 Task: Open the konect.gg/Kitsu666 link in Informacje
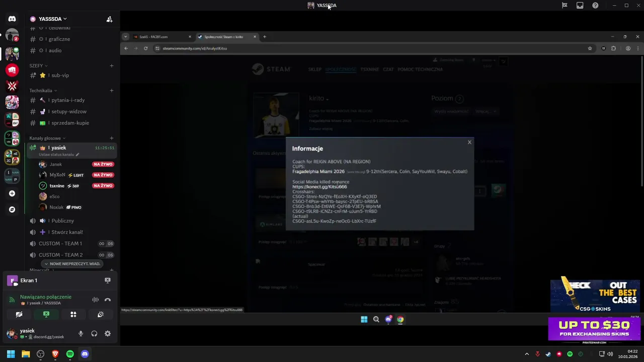319,187
